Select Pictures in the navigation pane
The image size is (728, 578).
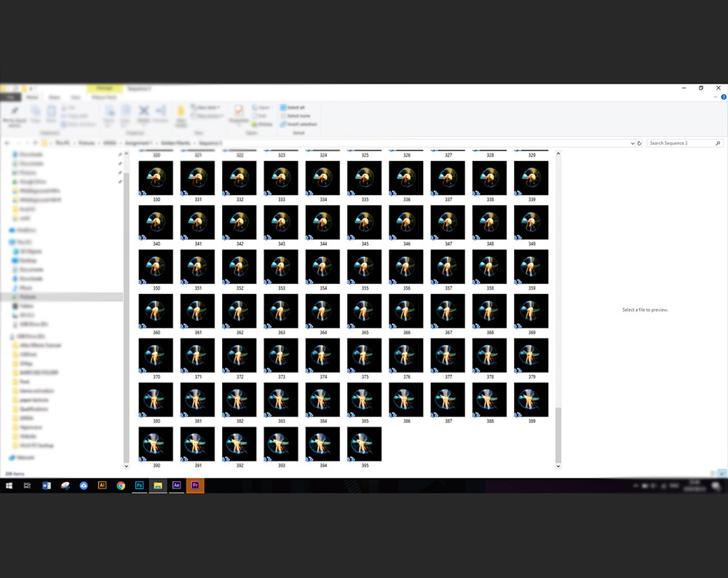[27, 297]
